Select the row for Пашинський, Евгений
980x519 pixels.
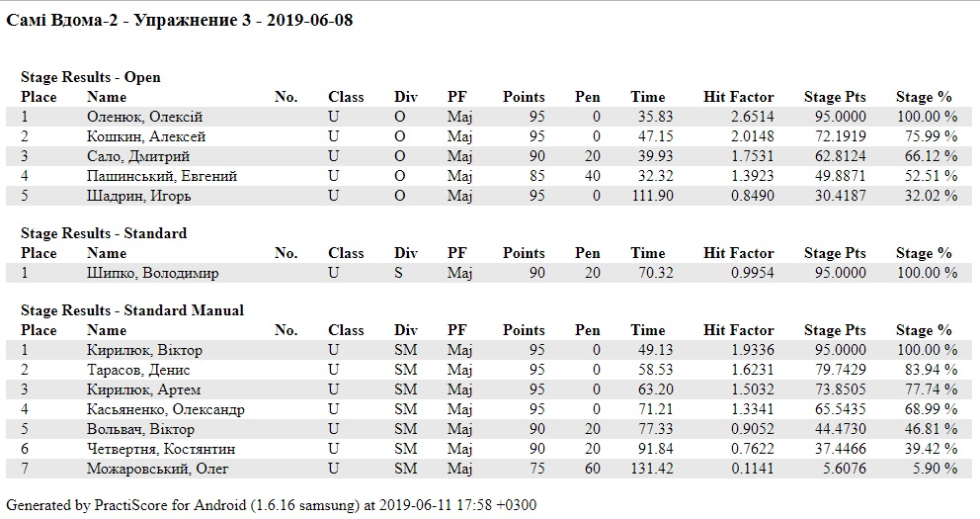tap(162, 176)
